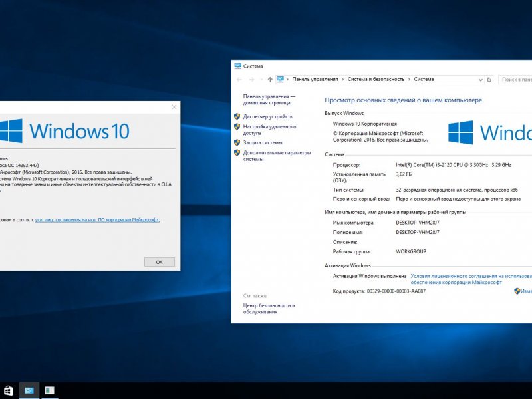The image size is (532, 399).
Task: Click the Активация Windows выполнена status text
Action: click(x=370, y=276)
